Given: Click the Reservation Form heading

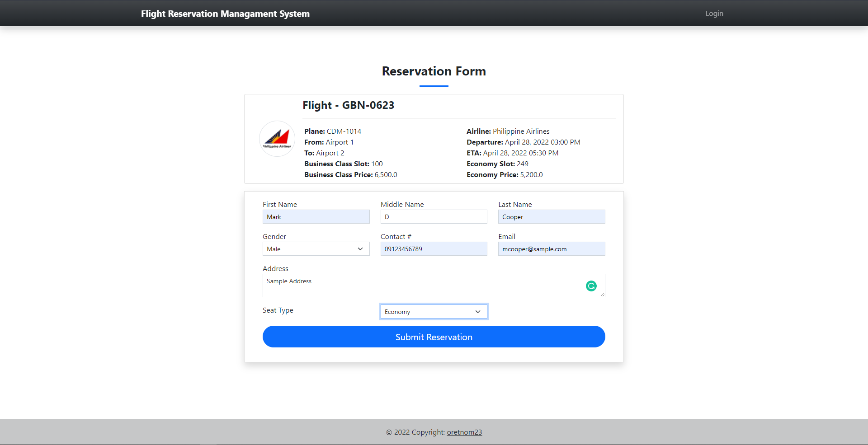Looking at the screenshot, I should coord(434,71).
